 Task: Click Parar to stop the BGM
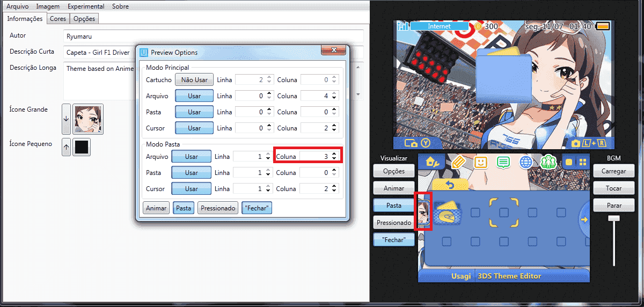(x=613, y=206)
